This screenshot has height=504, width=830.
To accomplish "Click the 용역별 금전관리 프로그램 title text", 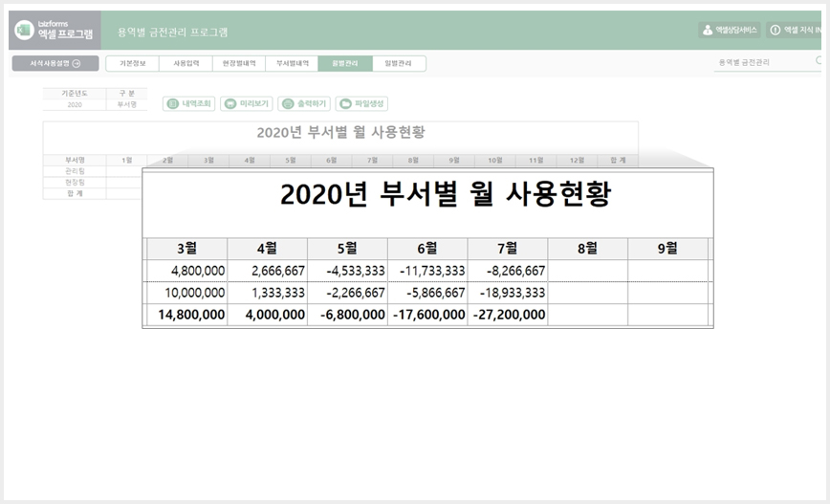I will 172,33.
